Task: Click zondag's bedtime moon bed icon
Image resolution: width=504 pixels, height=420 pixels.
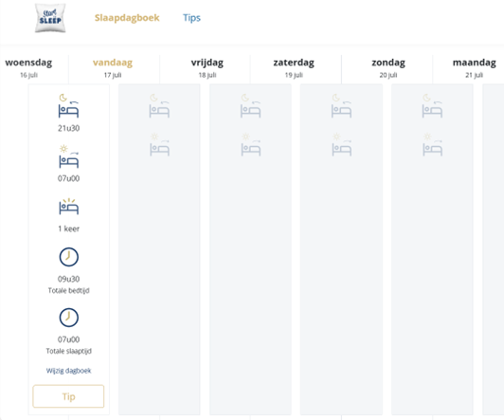Action: pyautogui.click(x=432, y=106)
